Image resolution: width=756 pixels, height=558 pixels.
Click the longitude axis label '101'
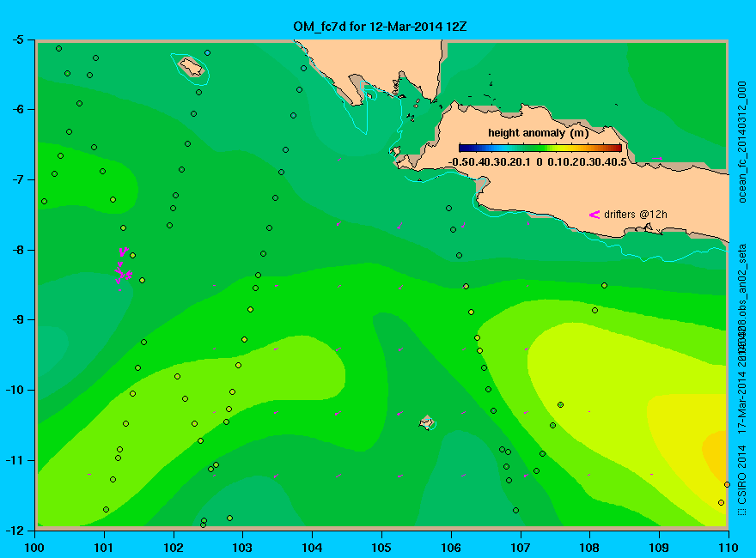point(104,548)
